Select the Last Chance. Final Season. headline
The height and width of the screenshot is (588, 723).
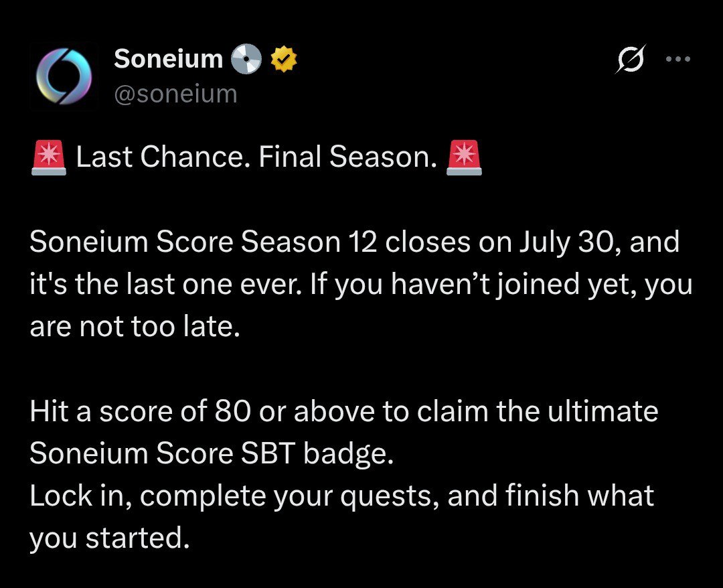click(256, 157)
